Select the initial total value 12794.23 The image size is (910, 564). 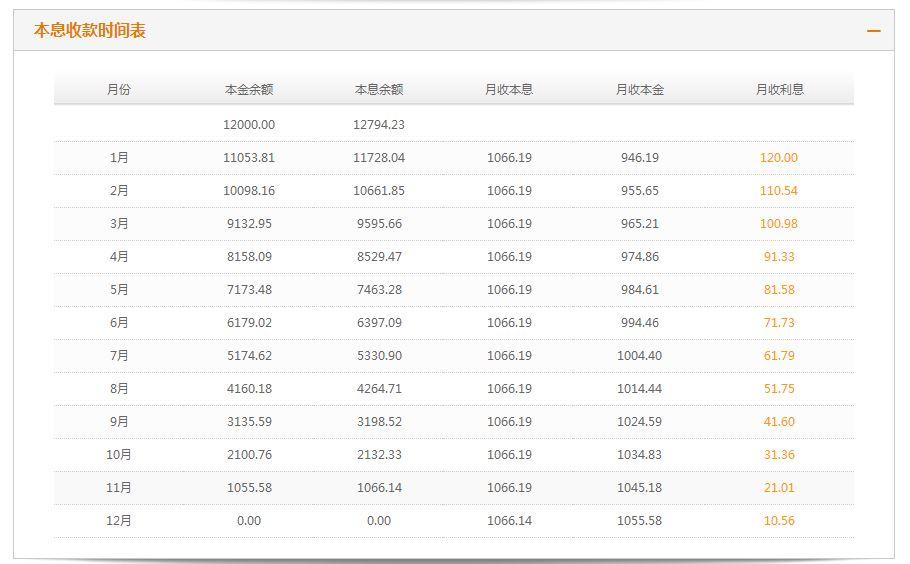coord(379,125)
